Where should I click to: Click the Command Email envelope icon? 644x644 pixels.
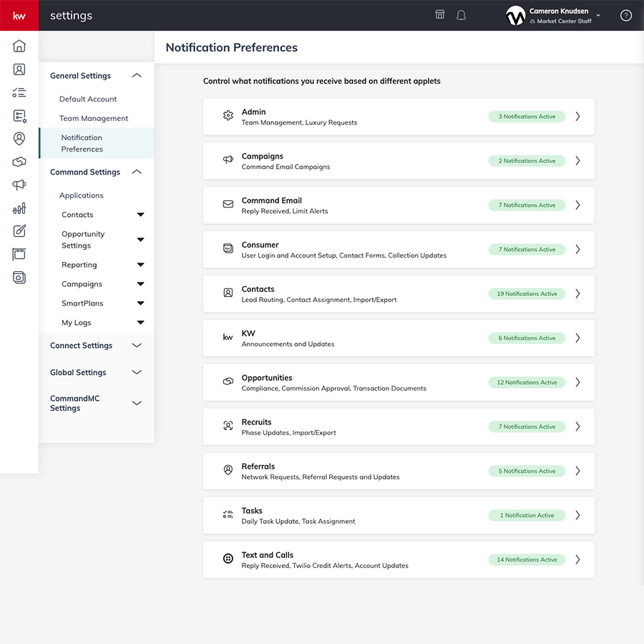(x=228, y=204)
